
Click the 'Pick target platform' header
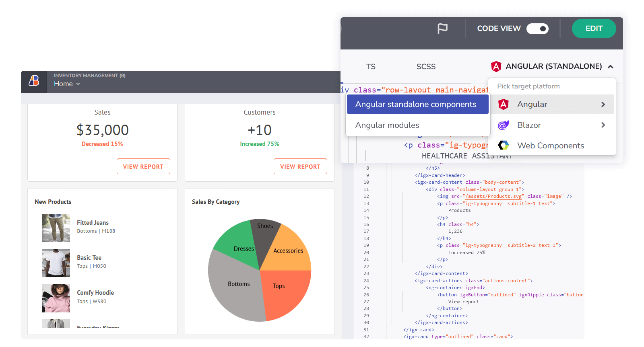[528, 86]
